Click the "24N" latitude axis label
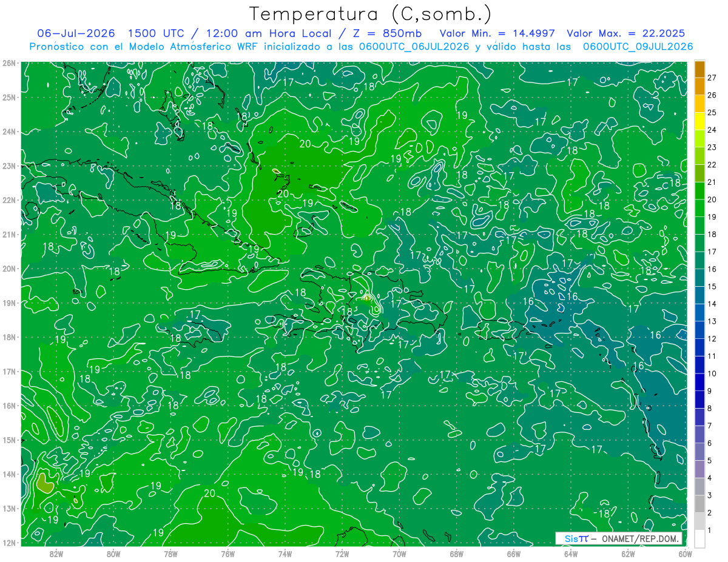Screen dimensions: 728x562 [x=9, y=132]
